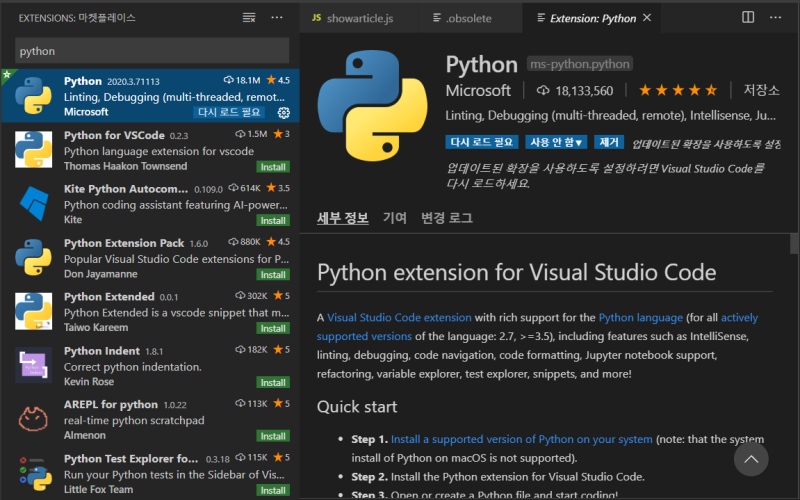Open the Microsoft publisher link

[478, 90]
